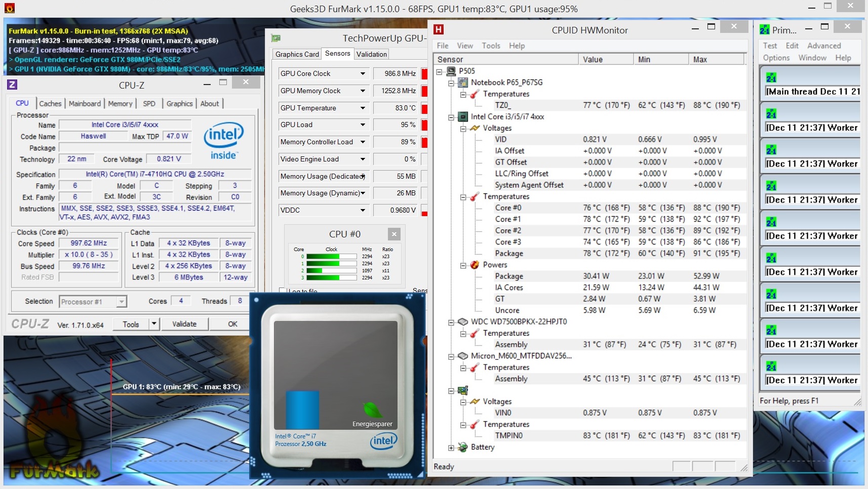Click the CPU-Z purple Z icon
The width and height of the screenshot is (868, 489).
coord(13,85)
